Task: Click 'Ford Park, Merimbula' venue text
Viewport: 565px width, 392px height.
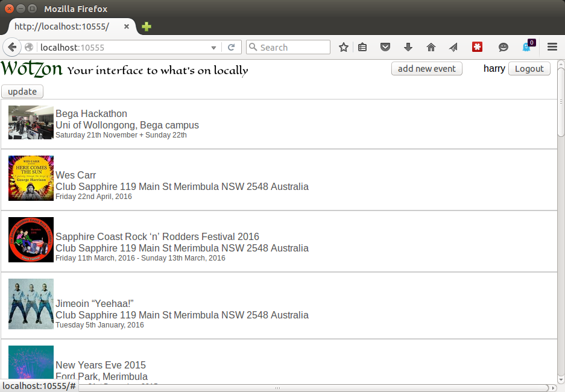Action: (102, 377)
